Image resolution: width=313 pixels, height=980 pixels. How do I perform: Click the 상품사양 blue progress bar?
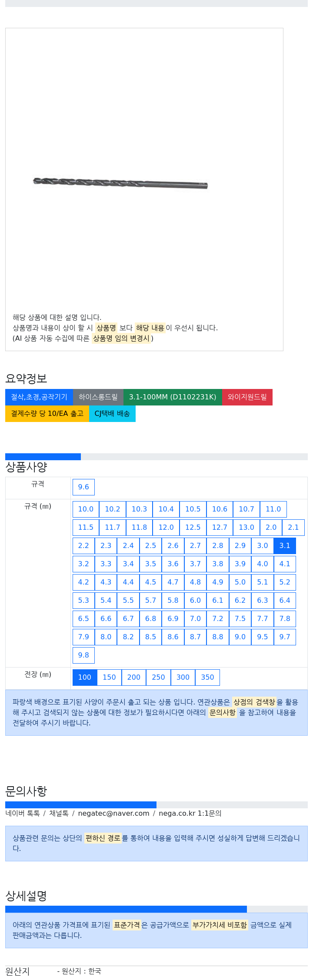[43, 457]
